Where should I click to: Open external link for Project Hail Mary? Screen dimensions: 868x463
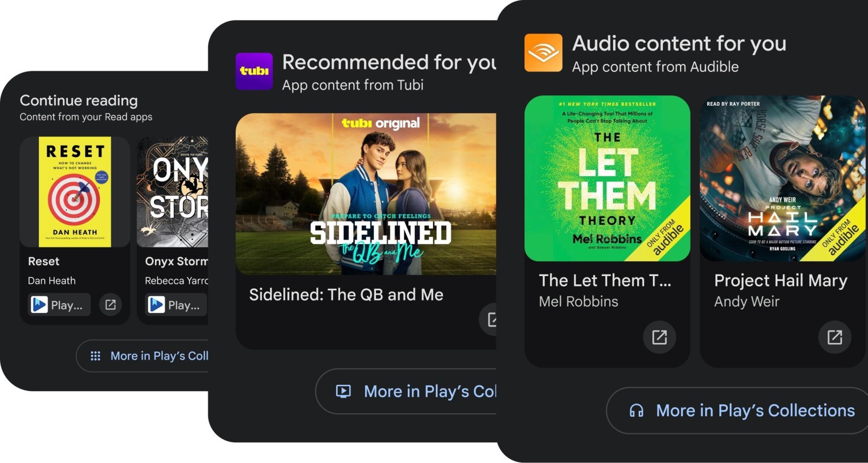(834, 337)
